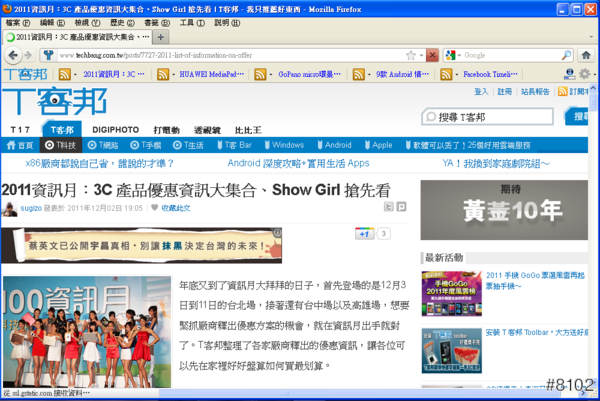Stop page loading with the red X button
This screenshot has height=401, width=600.
pos(432,55)
